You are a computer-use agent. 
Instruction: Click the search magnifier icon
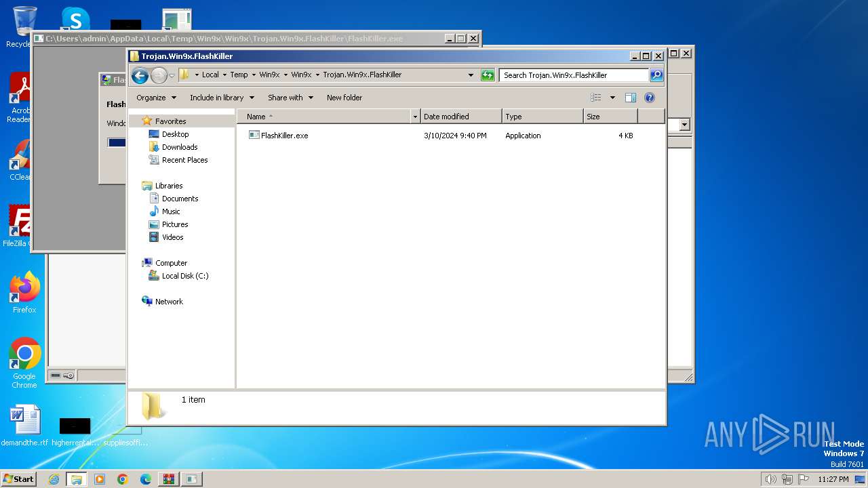(656, 75)
